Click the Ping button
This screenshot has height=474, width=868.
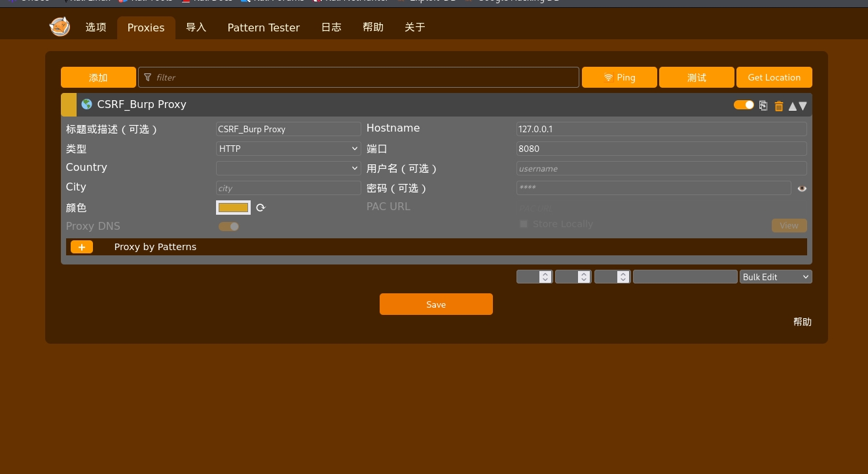pyautogui.click(x=619, y=77)
